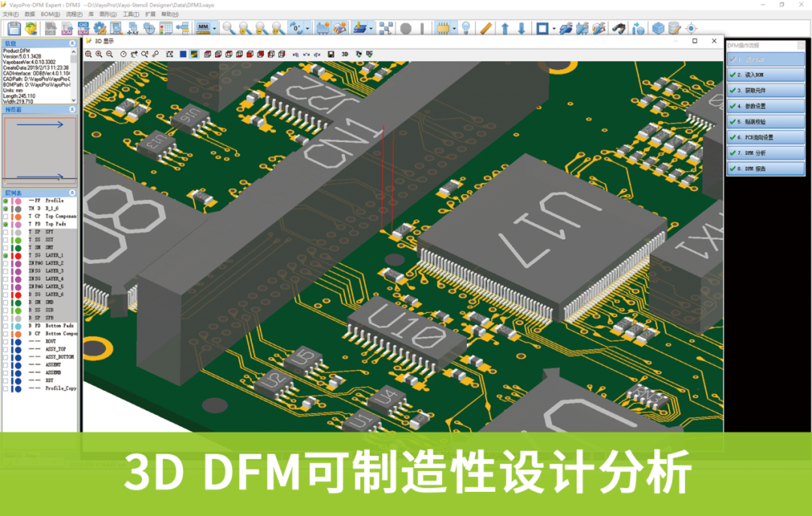Click the crosshair target toolbar icon

click(692, 29)
